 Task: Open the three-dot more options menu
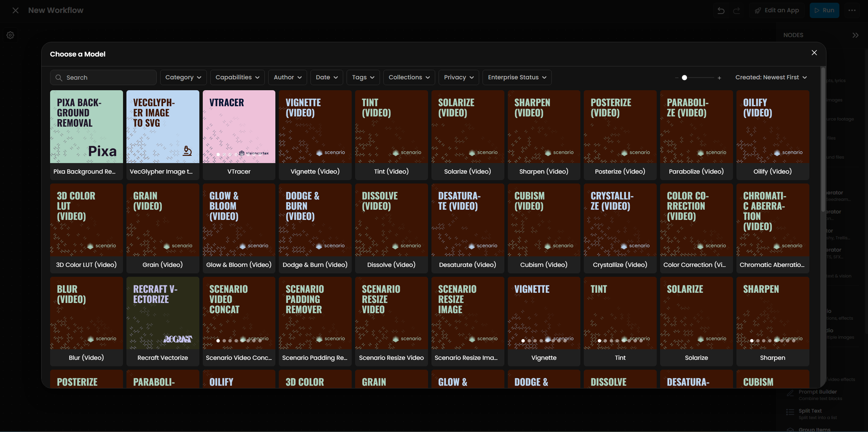[x=852, y=11]
